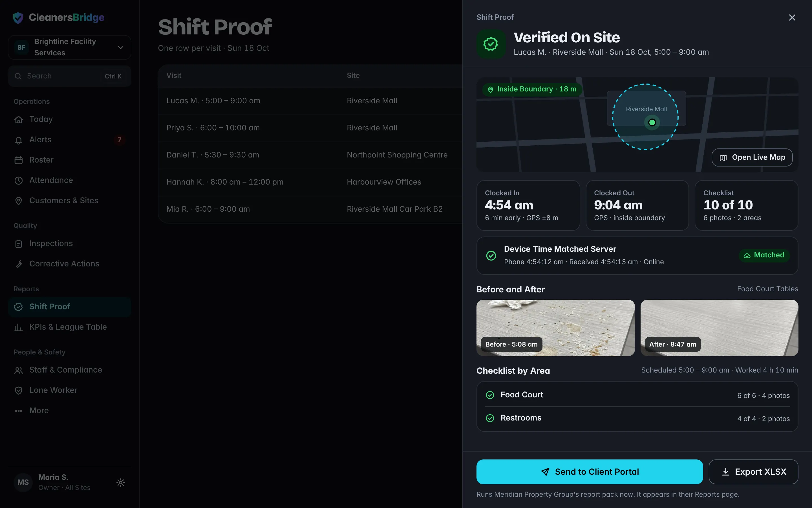This screenshot has width=812, height=508.
Task: Go to the Inspections menu item
Action: [x=69, y=244]
